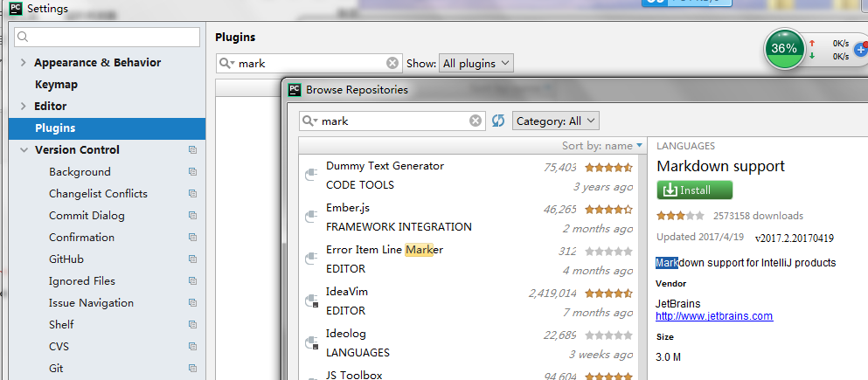Image resolution: width=868 pixels, height=380 pixels.
Task: Click the Error Item Line Marker plugin icon
Action: click(310, 259)
